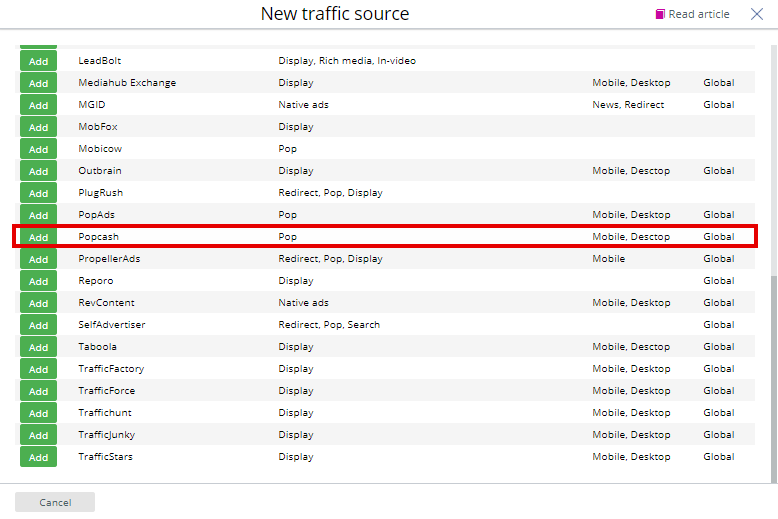Click the RevContent name
The image size is (778, 519).
(106, 302)
